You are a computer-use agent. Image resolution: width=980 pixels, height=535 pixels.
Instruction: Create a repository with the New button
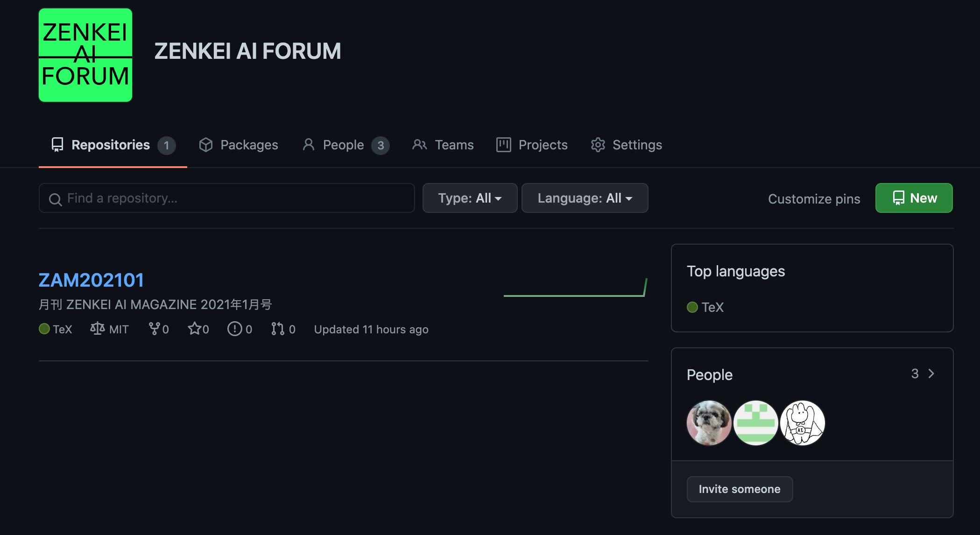pyautogui.click(x=914, y=198)
